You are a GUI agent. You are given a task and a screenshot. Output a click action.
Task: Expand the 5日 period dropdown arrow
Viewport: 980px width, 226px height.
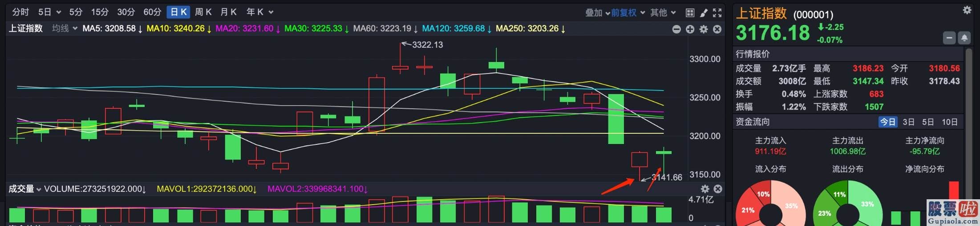click(x=59, y=12)
